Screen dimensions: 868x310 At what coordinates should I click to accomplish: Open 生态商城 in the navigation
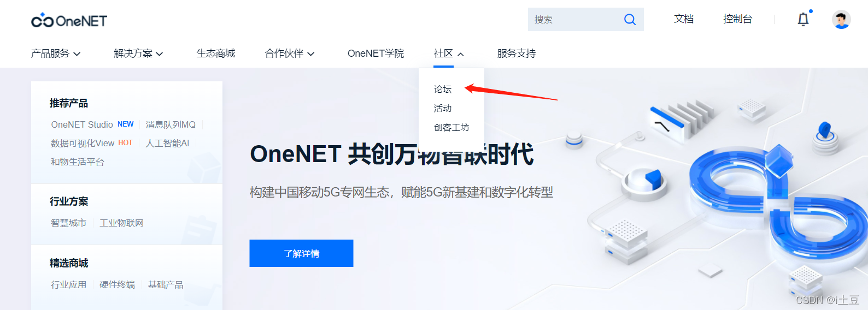coord(216,53)
